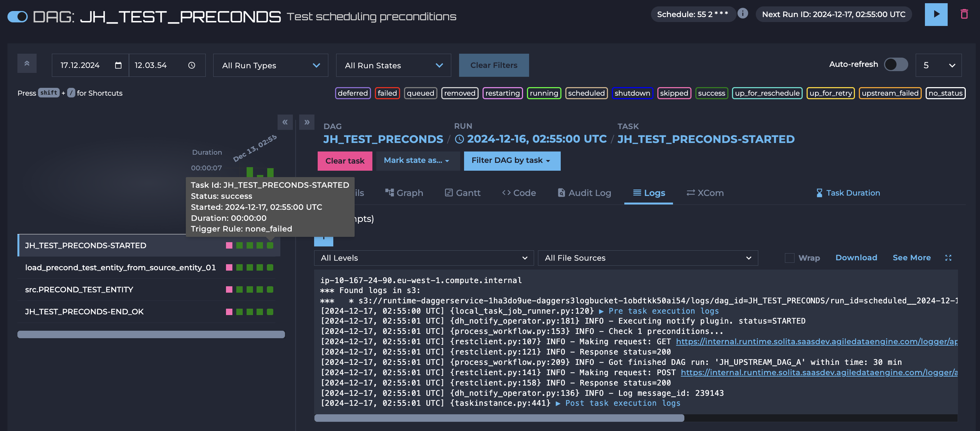The width and height of the screenshot is (980, 431).
Task: Click the red delete DAG trash icon
Action: [x=964, y=15]
